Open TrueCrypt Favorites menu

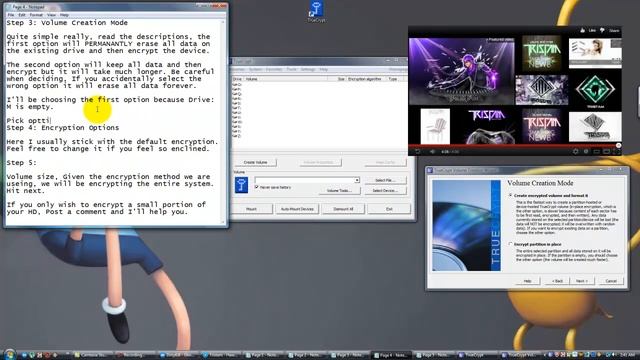(274, 69)
